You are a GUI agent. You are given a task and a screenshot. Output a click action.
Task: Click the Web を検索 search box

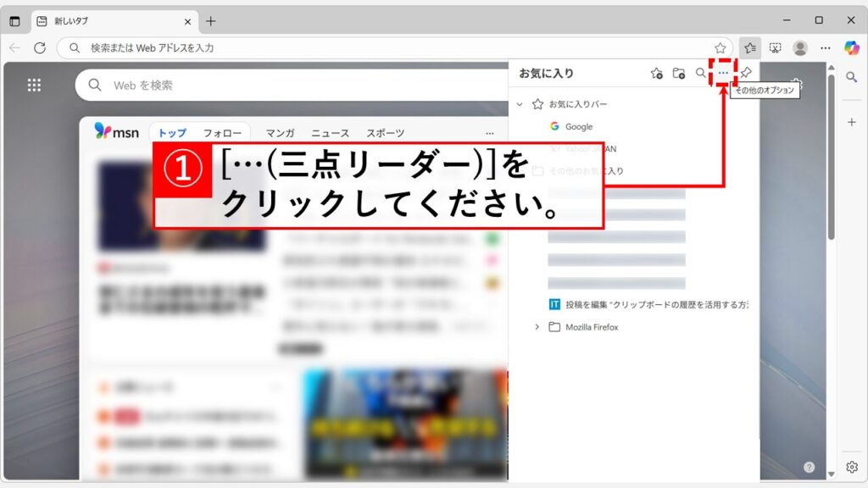tap(292, 86)
